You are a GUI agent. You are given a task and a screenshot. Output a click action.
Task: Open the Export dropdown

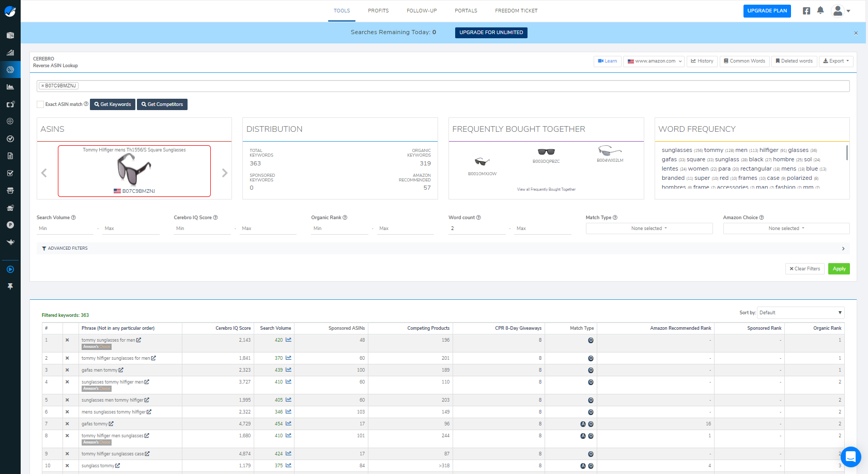coord(836,61)
